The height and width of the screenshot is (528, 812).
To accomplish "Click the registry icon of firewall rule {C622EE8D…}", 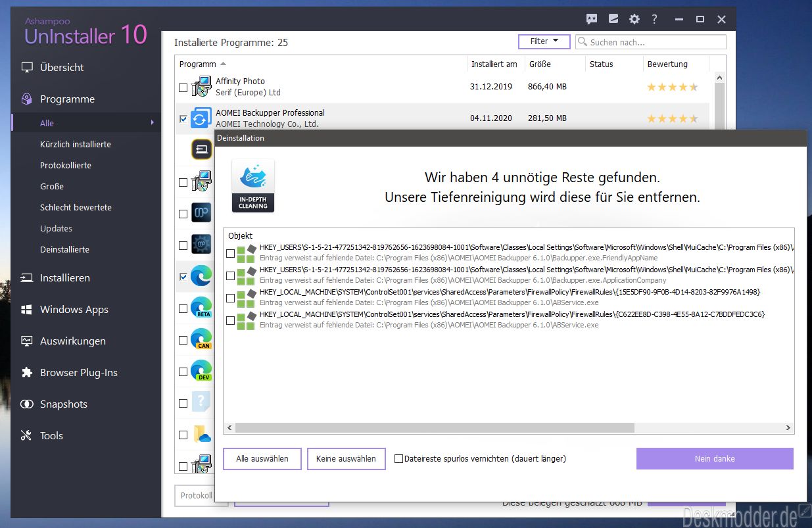I will tap(246, 320).
